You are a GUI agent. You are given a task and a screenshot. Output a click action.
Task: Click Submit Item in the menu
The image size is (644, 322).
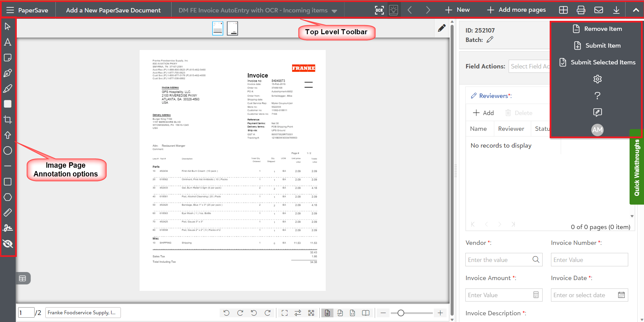click(598, 46)
